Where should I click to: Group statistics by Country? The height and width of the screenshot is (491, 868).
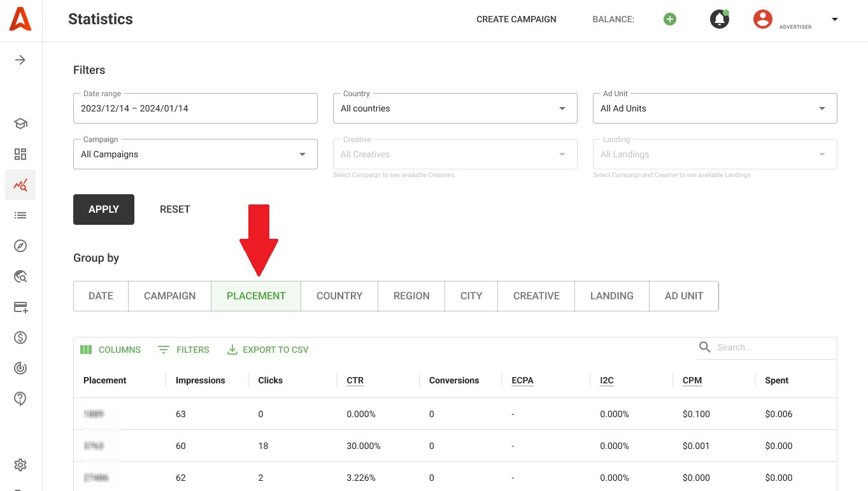click(x=339, y=296)
